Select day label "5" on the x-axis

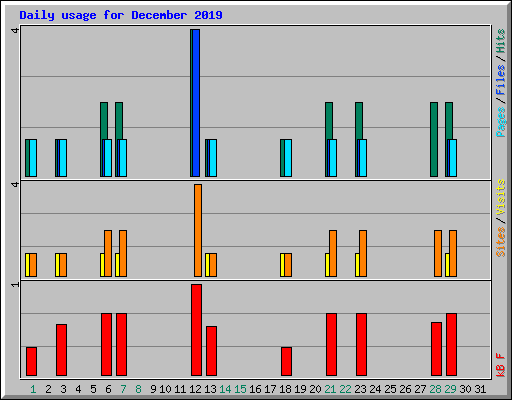tap(93, 389)
